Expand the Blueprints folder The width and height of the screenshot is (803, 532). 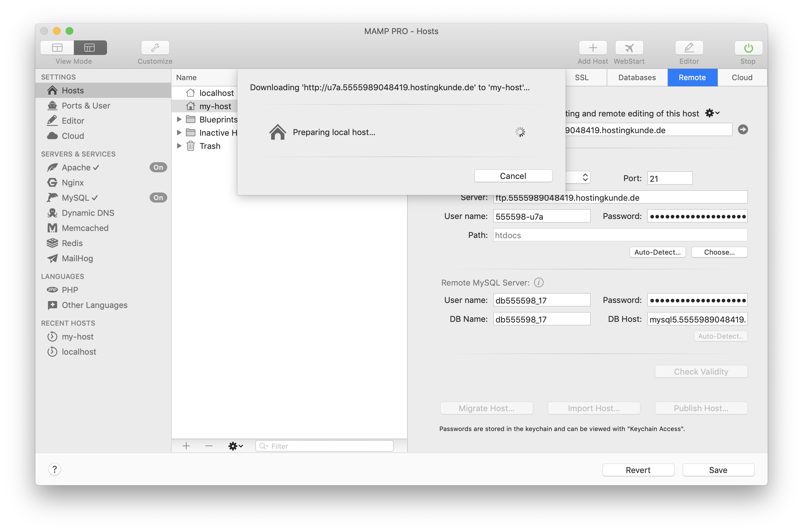pyautogui.click(x=180, y=119)
